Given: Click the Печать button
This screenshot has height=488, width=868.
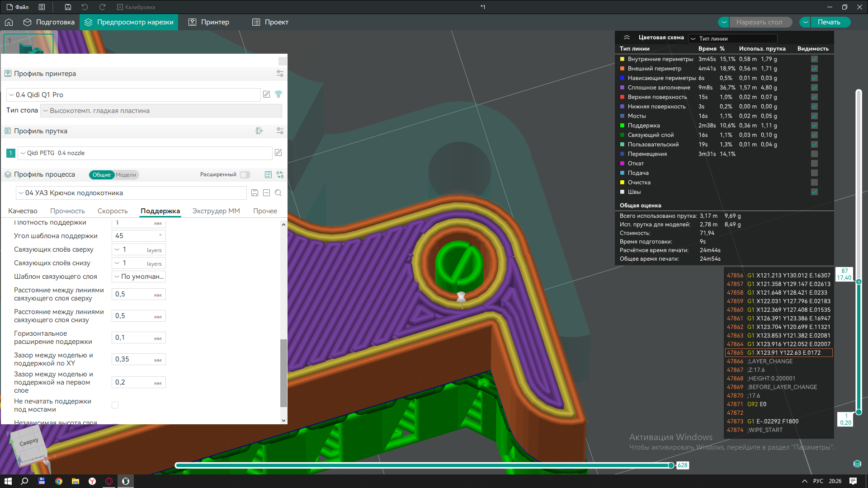Looking at the screenshot, I should pyautogui.click(x=829, y=22).
